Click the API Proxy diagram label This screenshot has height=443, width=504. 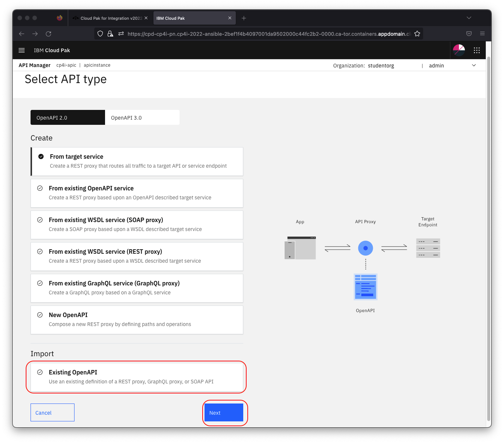point(365,222)
